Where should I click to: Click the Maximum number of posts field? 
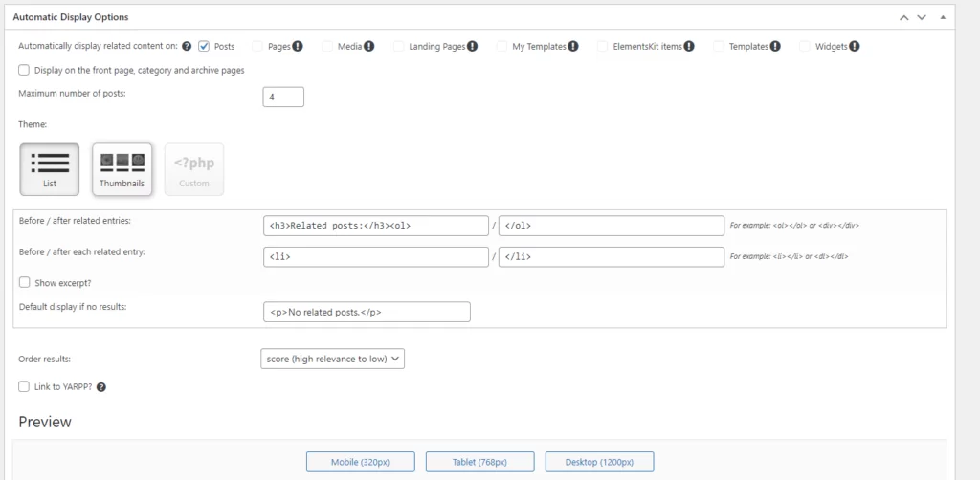click(283, 97)
